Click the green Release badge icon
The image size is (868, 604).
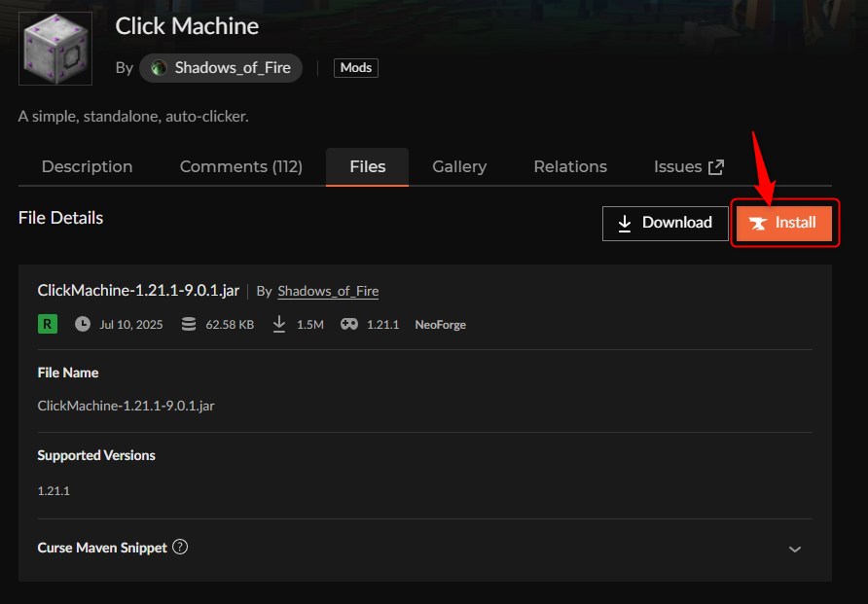(47, 323)
